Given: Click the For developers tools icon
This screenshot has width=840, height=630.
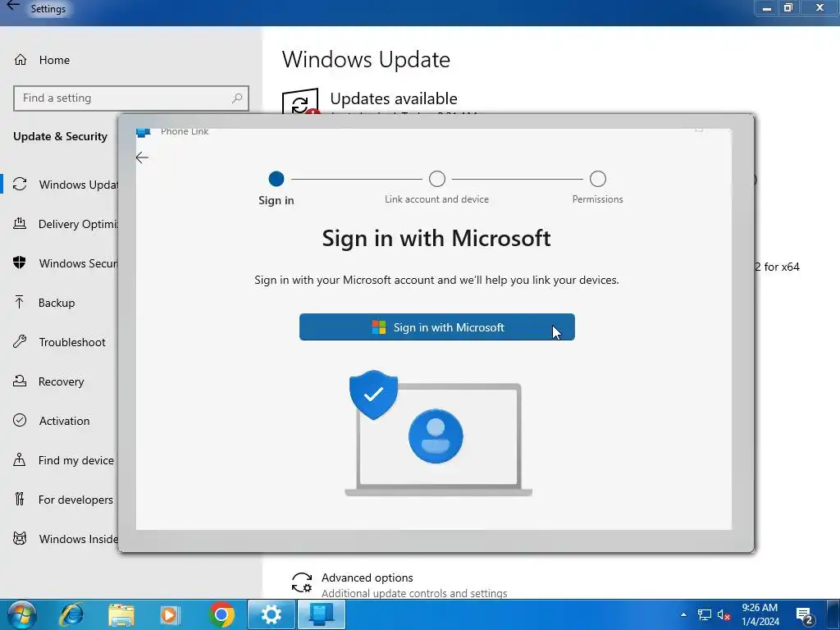Looking at the screenshot, I should pyautogui.click(x=20, y=499).
